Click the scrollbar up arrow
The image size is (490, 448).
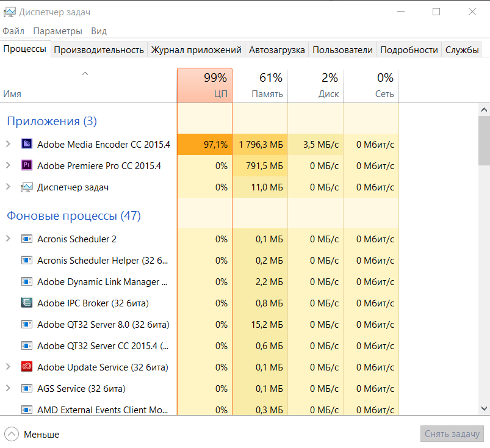pyautogui.click(x=484, y=110)
